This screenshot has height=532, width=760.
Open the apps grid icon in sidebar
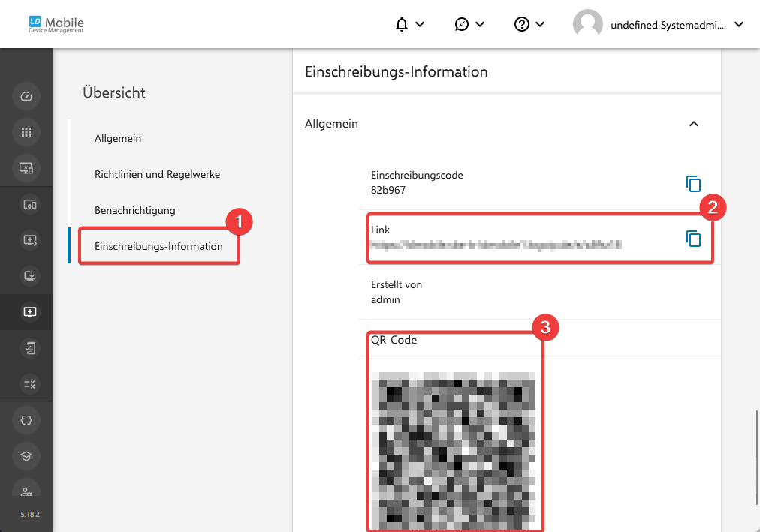26,132
